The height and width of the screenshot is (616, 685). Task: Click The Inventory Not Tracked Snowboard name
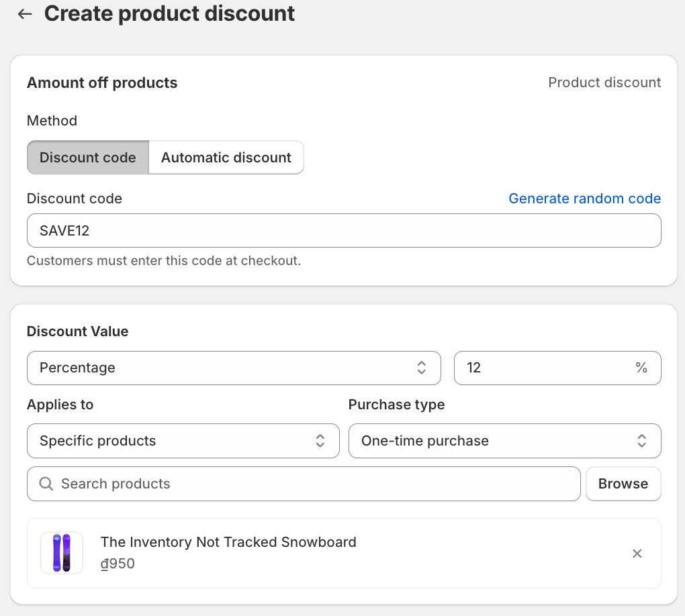click(228, 542)
